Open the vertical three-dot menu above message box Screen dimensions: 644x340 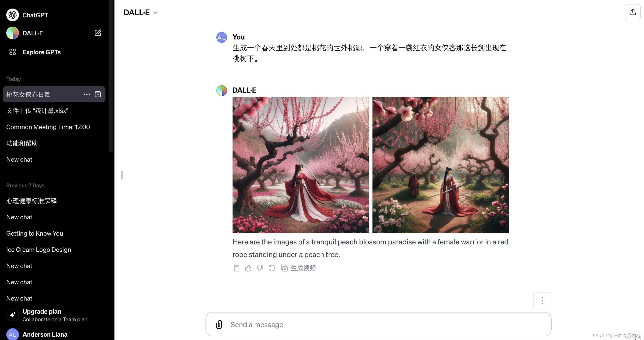pyautogui.click(x=542, y=301)
